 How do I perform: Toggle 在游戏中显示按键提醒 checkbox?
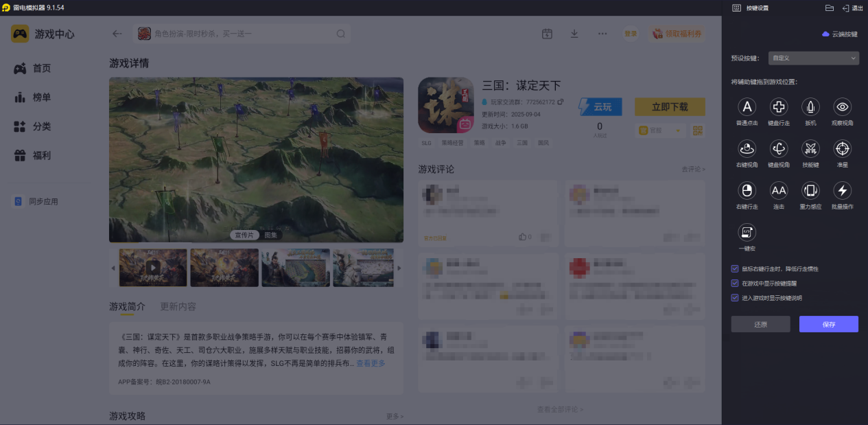[x=736, y=283]
